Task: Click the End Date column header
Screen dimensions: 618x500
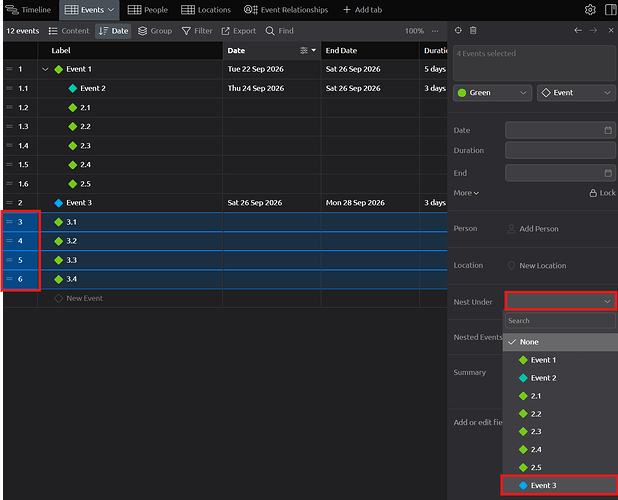Action: (370, 50)
